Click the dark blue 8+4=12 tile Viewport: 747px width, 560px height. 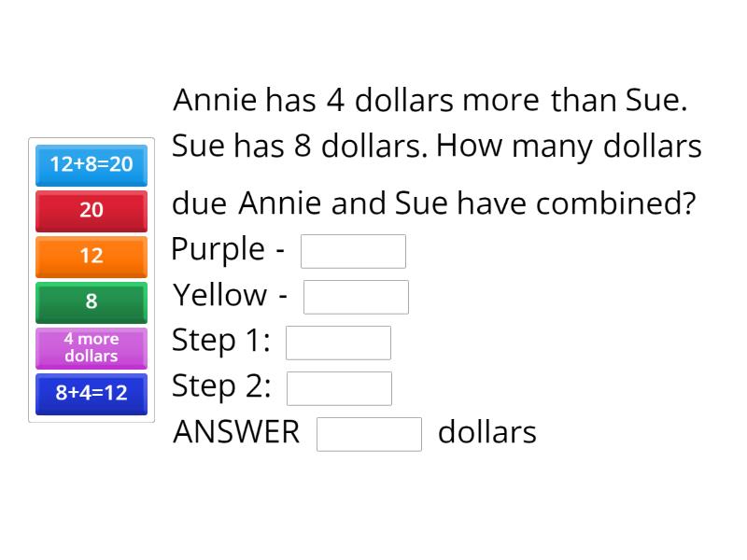pos(91,393)
